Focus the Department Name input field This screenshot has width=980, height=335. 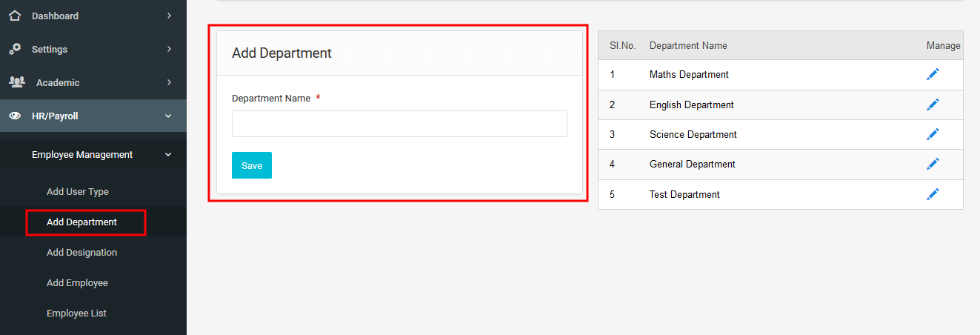pyautogui.click(x=399, y=124)
